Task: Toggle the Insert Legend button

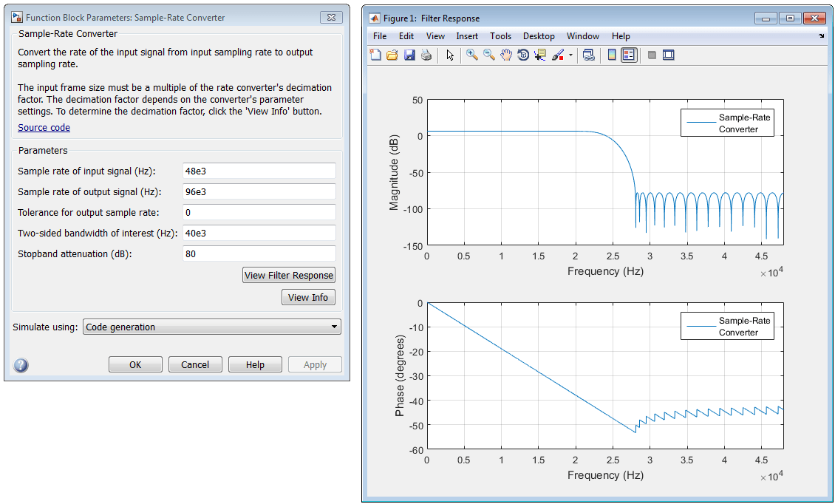Action: [629, 55]
